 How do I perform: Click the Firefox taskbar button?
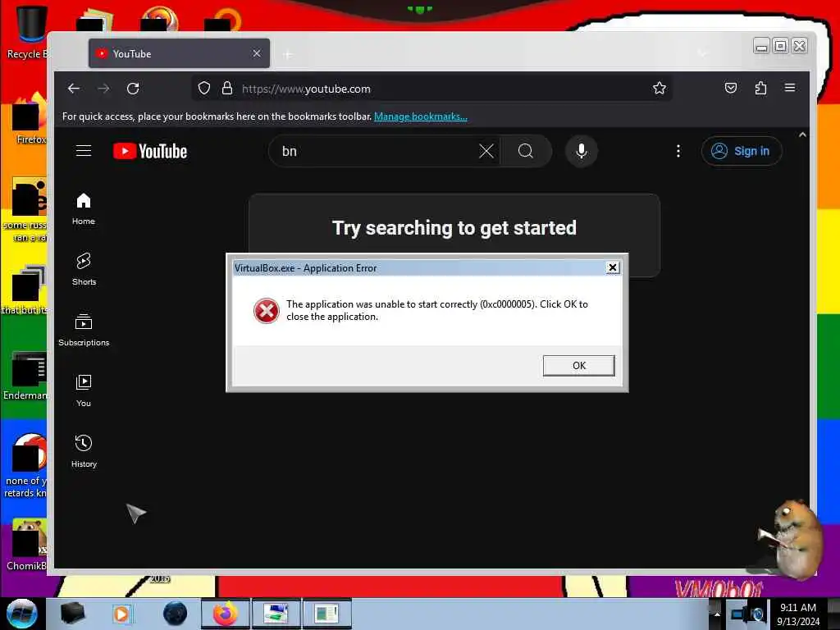[x=225, y=614]
